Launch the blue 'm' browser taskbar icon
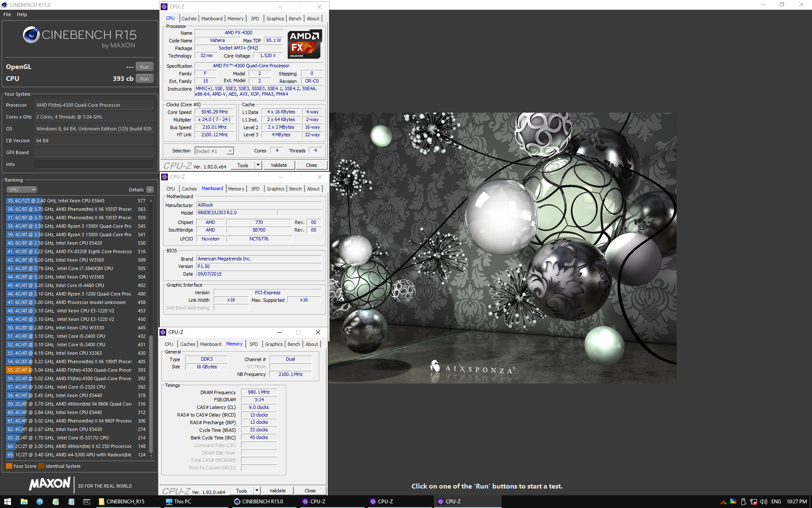 (x=40, y=502)
